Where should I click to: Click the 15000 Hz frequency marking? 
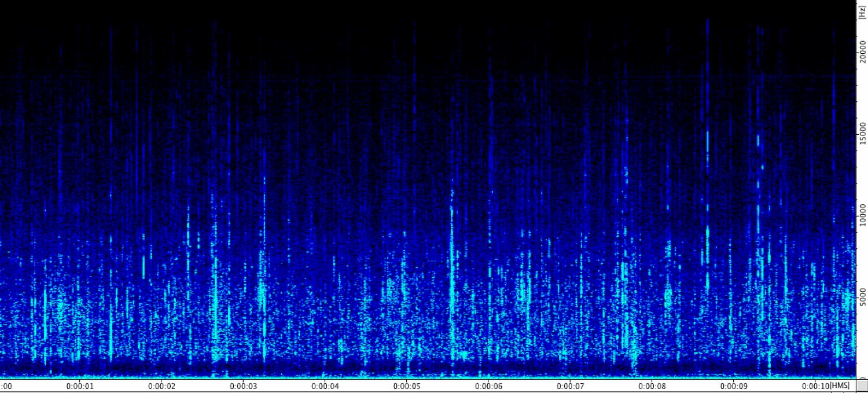coord(863,132)
